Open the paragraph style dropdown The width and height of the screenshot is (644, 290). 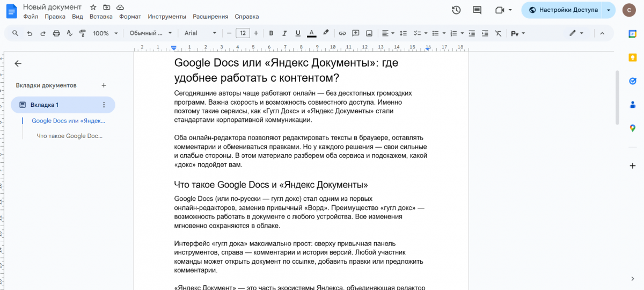click(150, 33)
